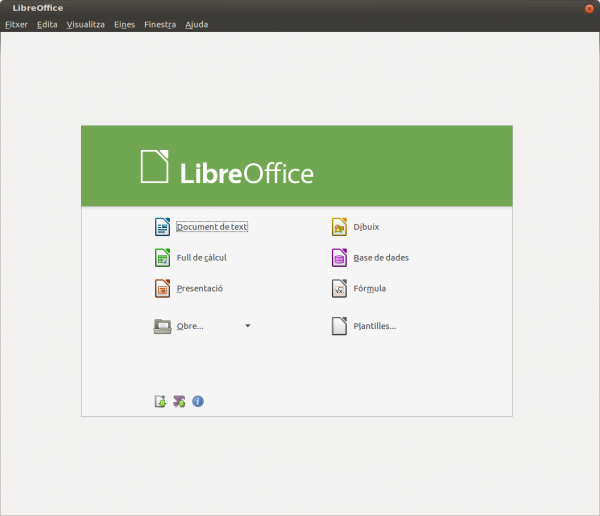
Task: Create a new Dibuix
Action: click(x=366, y=227)
